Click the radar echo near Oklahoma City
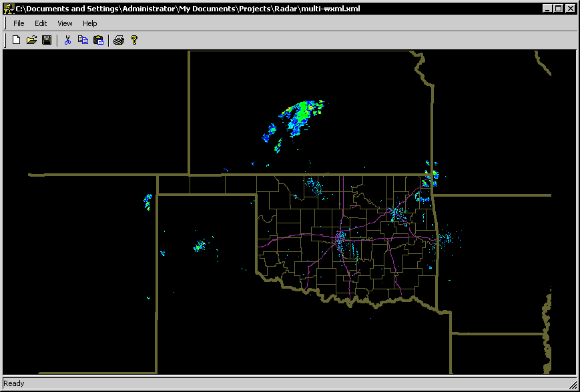This screenshot has height=392, width=580. pos(341,237)
